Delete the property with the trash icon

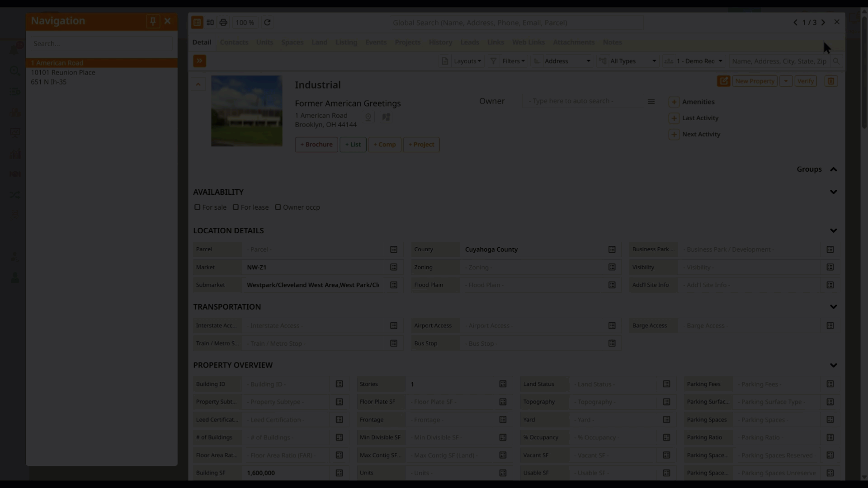click(831, 81)
